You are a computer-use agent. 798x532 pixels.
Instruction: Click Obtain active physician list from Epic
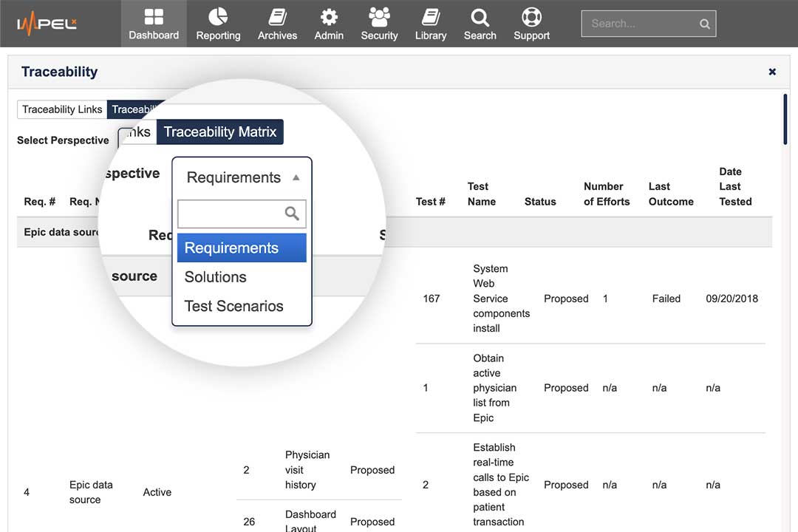494,388
